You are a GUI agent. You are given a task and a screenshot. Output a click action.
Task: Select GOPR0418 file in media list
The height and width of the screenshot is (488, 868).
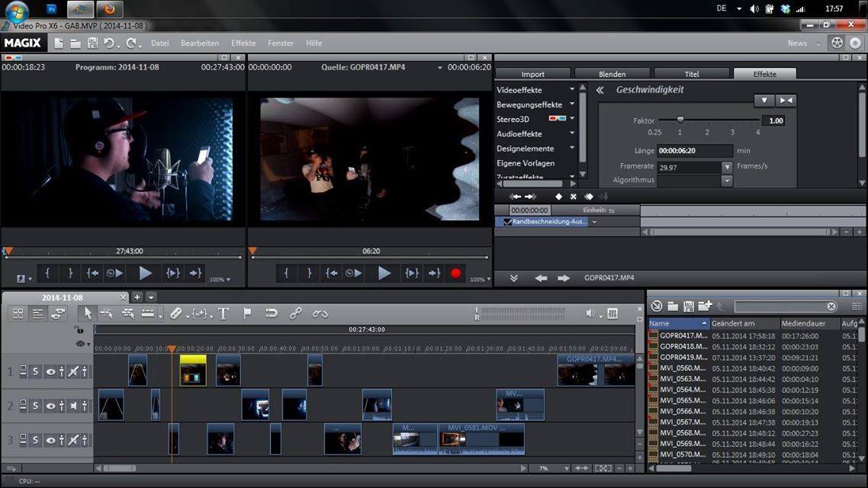[x=683, y=346]
